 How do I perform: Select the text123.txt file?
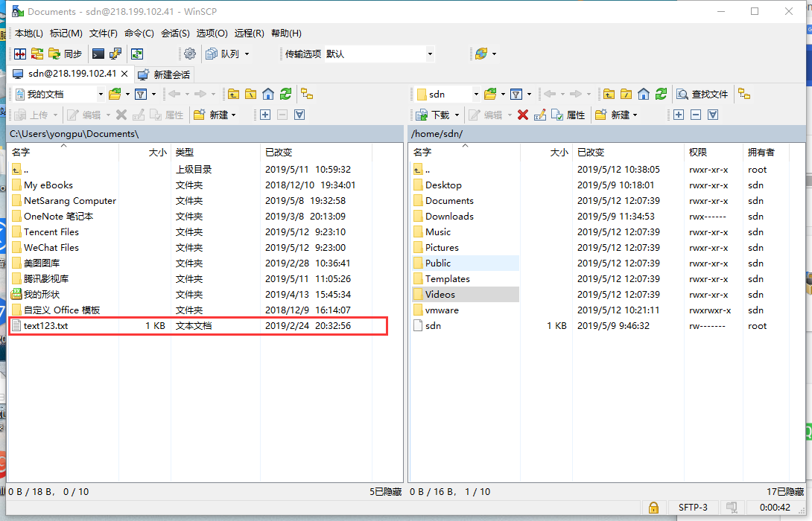(x=45, y=325)
